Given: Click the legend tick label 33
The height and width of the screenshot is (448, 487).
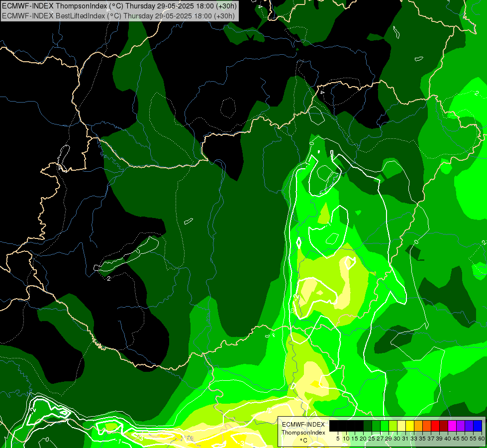Looking at the screenshot, I should (x=414, y=439).
